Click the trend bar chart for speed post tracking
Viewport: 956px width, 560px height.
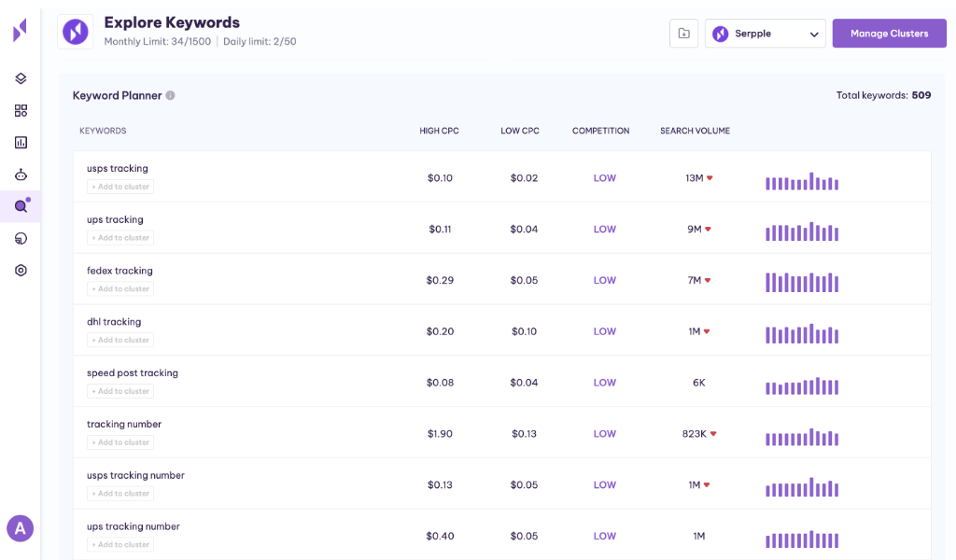(802, 385)
